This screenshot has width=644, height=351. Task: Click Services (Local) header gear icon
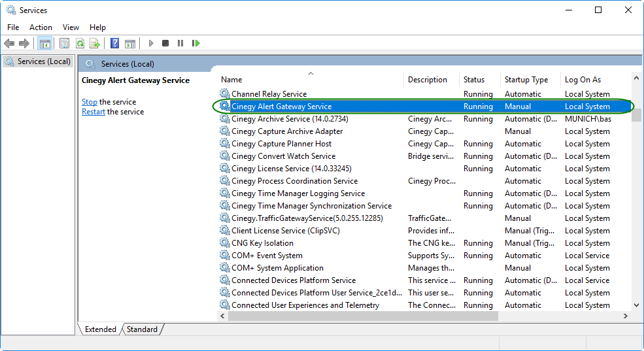click(x=90, y=63)
